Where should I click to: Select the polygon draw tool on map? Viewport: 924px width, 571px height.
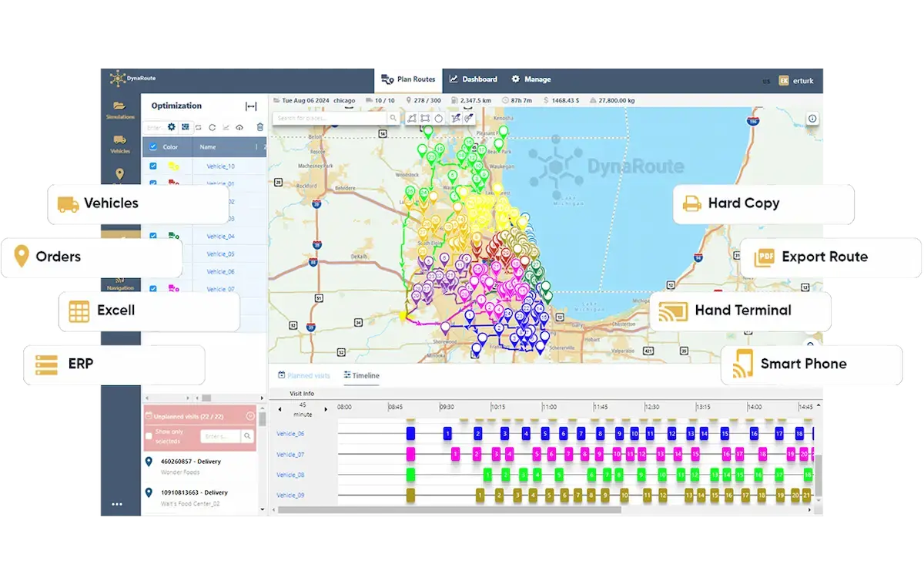tap(413, 118)
